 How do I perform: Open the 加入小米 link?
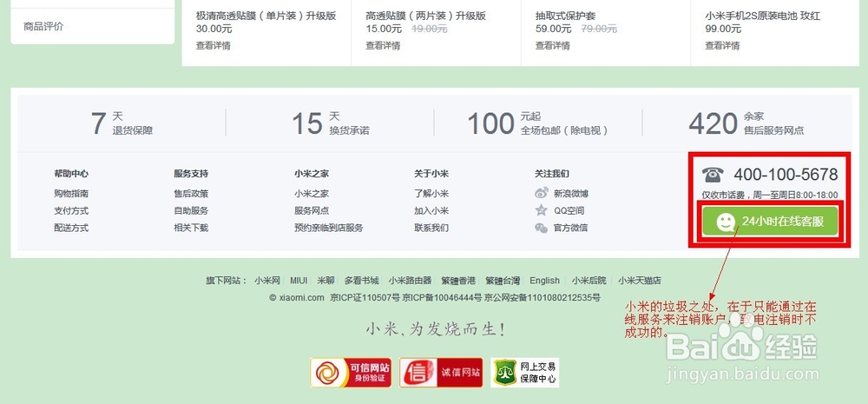431,210
